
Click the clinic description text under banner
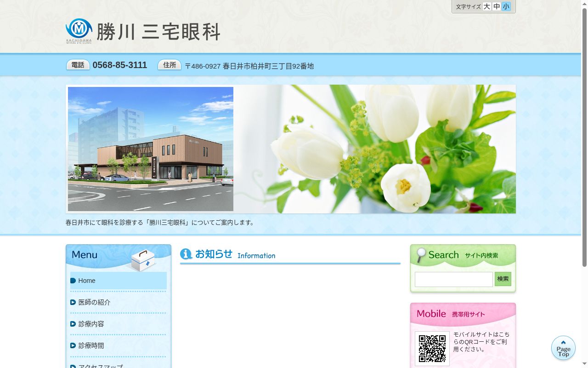tap(160, 223)
